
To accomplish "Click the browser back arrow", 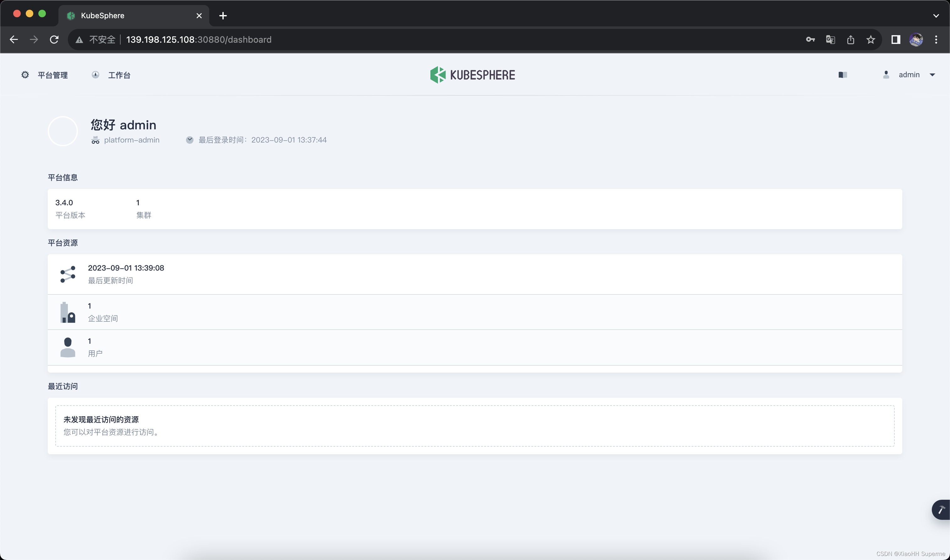I will [14, 40].
